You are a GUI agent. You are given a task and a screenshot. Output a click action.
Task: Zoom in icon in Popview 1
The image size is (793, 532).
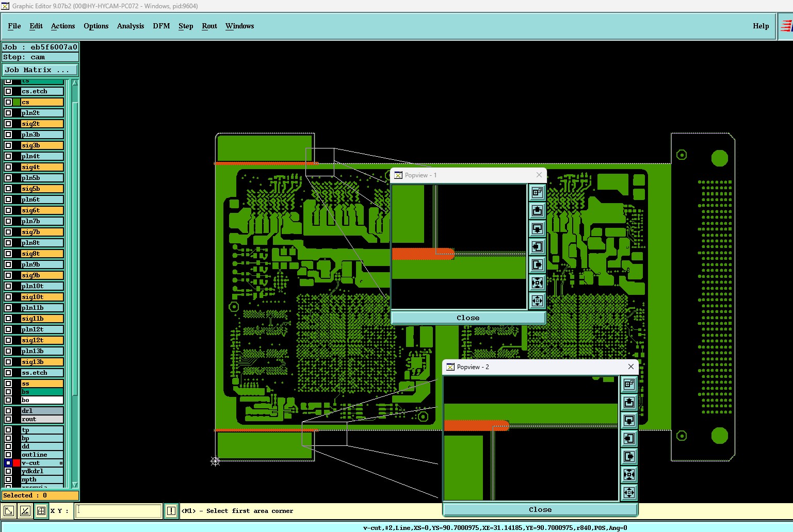[x=537, y=282]
